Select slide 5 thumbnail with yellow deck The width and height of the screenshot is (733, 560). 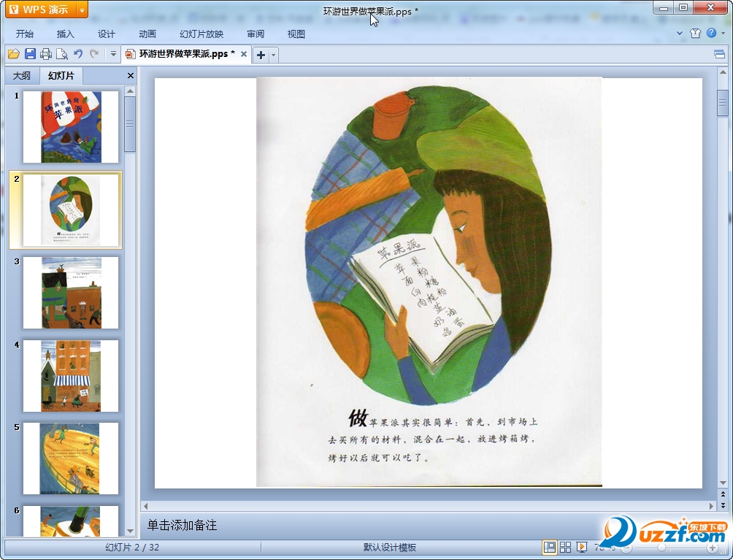71,459
